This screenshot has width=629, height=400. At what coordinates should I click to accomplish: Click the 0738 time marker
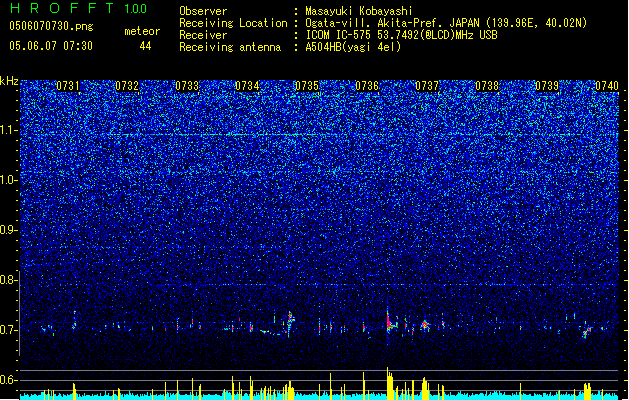[x=487, y=86]
